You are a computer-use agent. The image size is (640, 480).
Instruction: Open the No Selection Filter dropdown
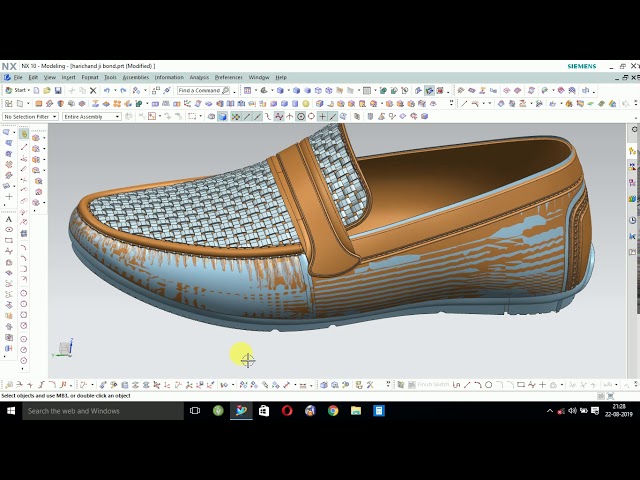[31, 117]
